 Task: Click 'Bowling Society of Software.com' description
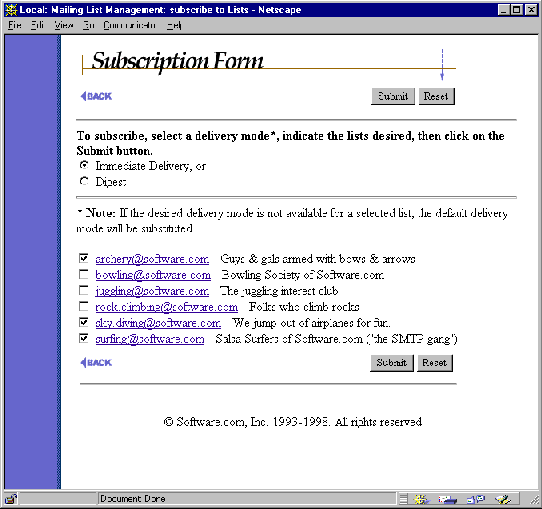tap(302, 275)
